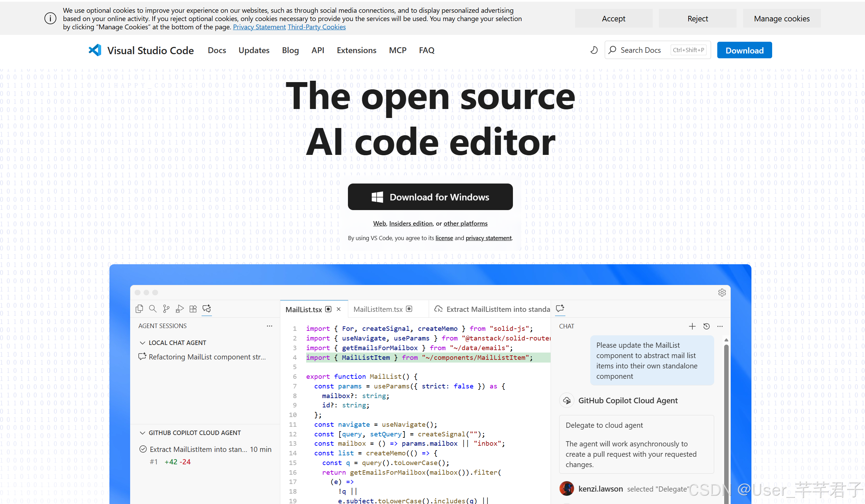
Task: Focus the Search Docs input field
Action: pyautogui.click(x=658, y=50)
